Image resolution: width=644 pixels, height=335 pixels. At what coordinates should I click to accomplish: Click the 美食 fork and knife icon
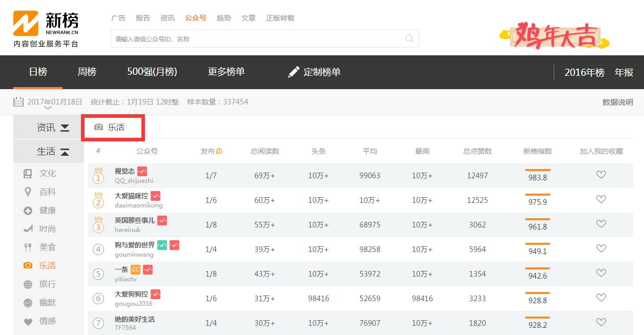click(28, 247)
